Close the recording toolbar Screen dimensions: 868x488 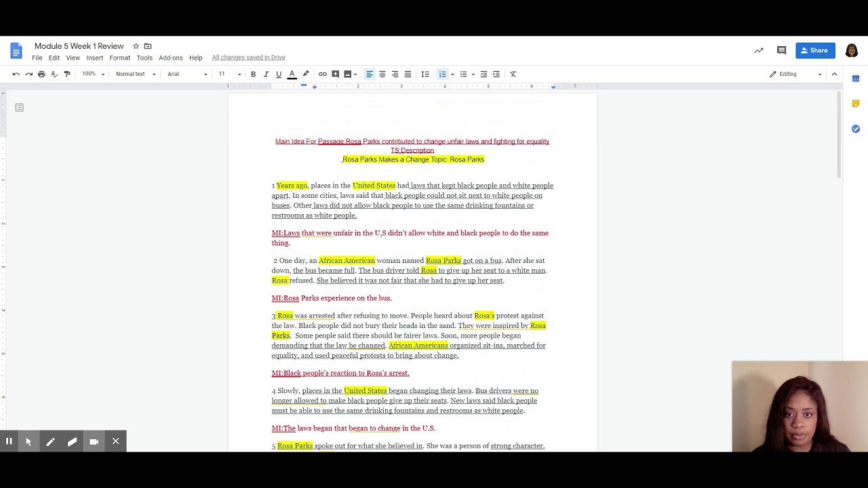click(x=115, y=441)
